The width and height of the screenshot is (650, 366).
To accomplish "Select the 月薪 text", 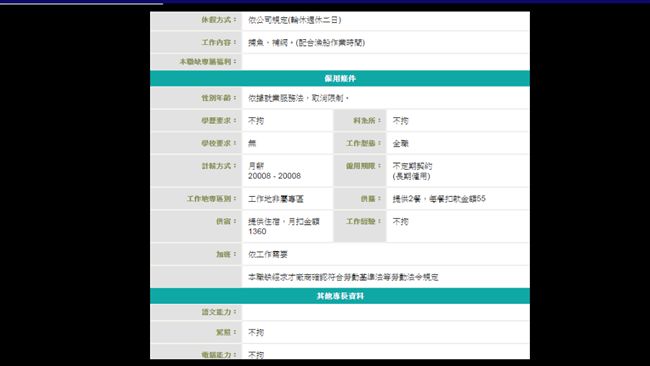I will click(256, 166).
